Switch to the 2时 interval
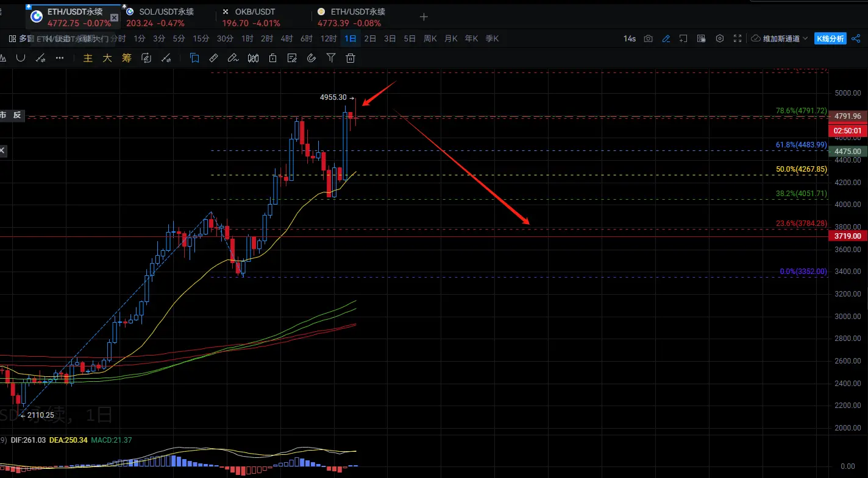The image size is (868, 478). tap(267, 38)
